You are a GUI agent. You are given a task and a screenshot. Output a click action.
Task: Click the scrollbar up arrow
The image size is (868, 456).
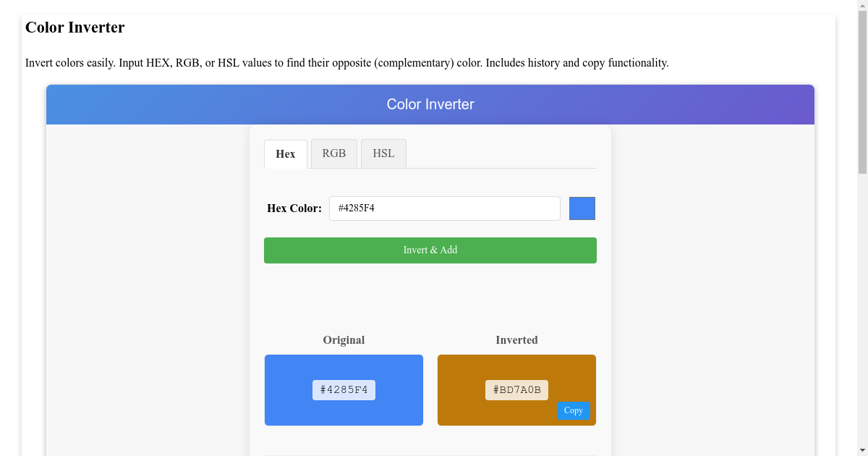862,4
